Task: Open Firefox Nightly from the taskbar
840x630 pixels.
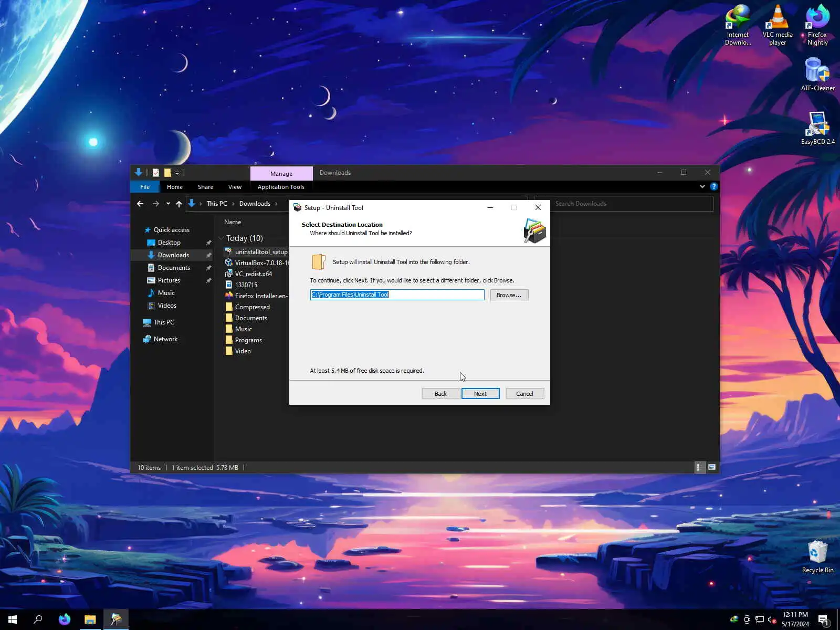Action: [65, 619]
